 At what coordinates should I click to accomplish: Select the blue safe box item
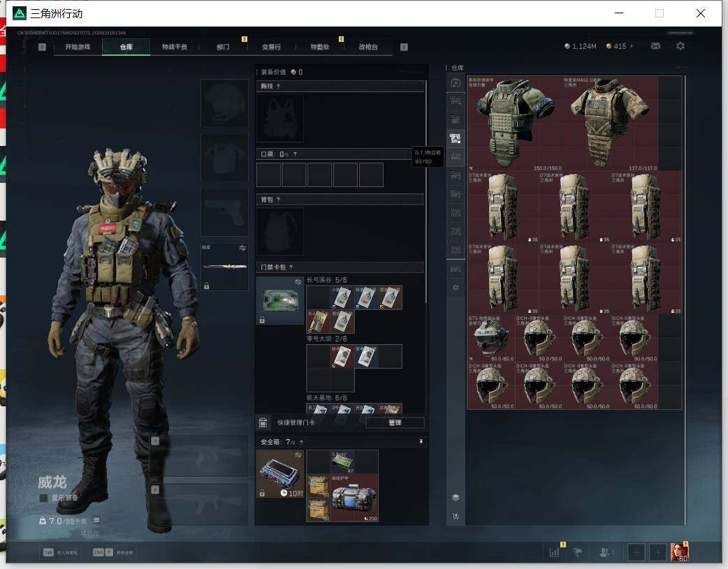pos(280,474)
